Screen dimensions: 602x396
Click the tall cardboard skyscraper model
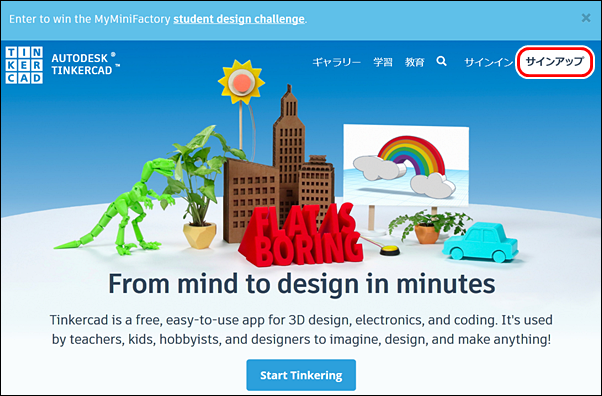pos(289,154)
